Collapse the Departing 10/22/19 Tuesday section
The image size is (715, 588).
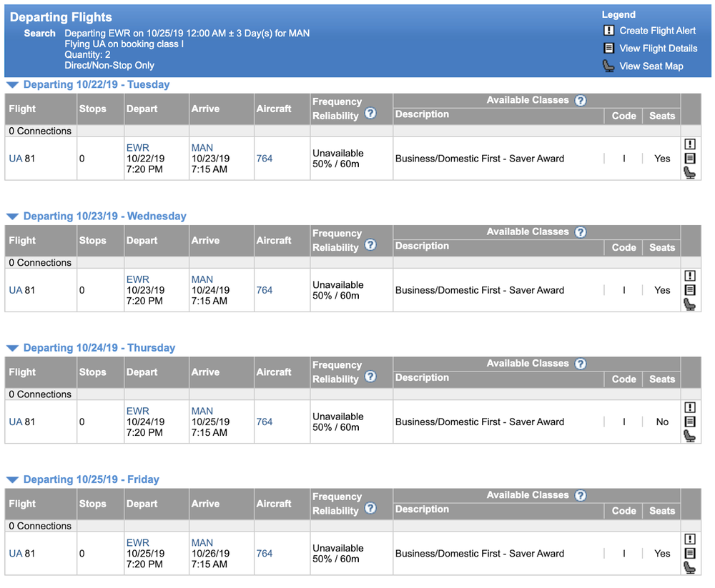tap(12, 85)
